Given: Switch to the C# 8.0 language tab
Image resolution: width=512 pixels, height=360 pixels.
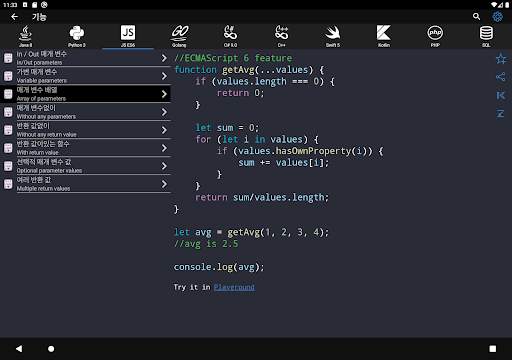Looking at the screenshot, I should coord(230,36).
